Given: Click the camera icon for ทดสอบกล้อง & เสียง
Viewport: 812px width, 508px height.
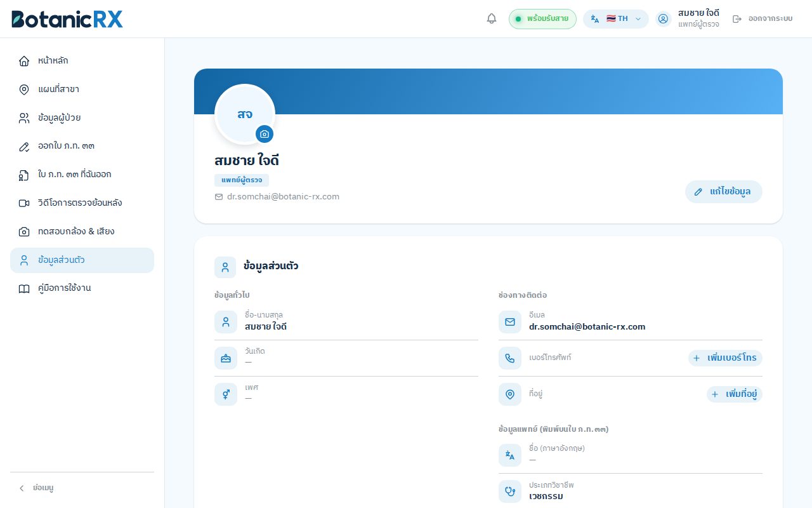Looking at the screenshot, I should pyautogui.click(x=24, y=232).
